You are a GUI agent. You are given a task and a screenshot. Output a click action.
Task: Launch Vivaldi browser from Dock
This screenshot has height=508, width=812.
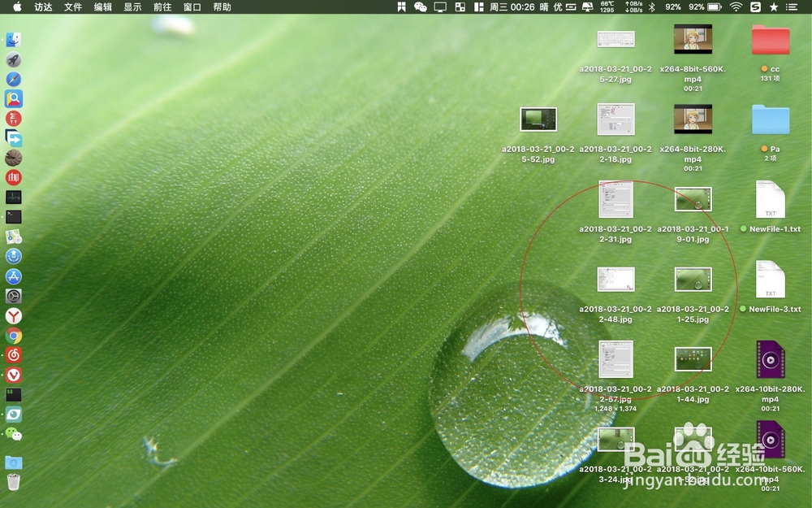click(14, 375)
